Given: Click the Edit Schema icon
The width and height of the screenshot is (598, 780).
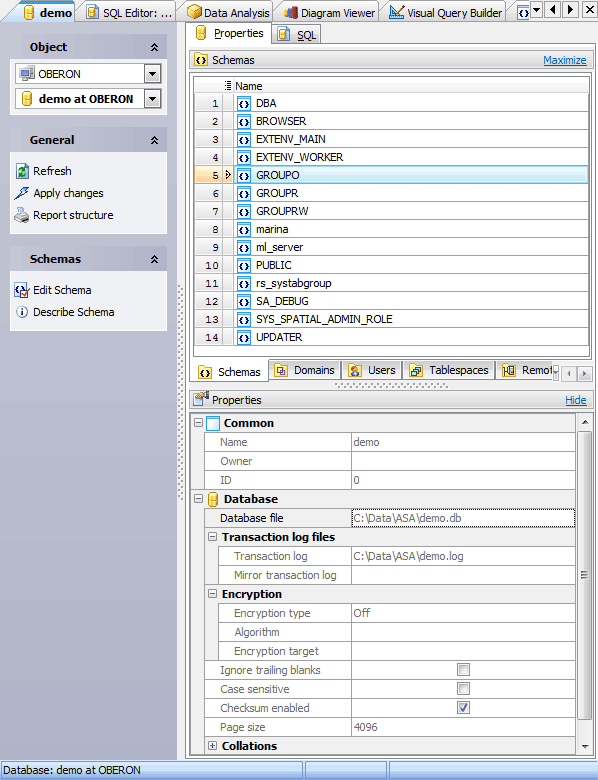Looking at the screenshot, I should (x=22, y=290).
